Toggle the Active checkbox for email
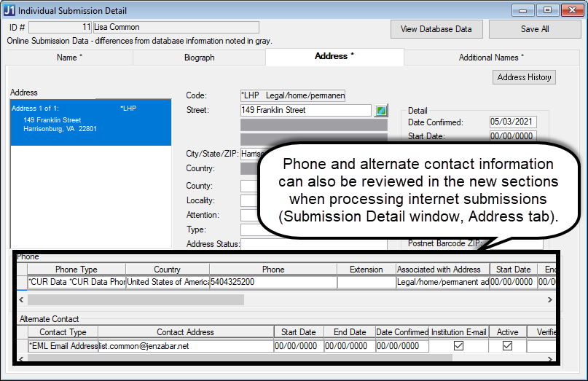588x381 pixels. (x=507, y=346)
